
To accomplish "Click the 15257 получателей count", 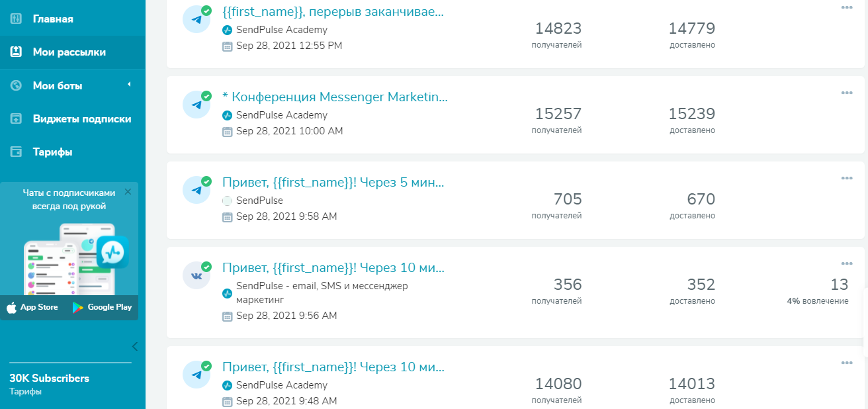I will click(558, 114).
